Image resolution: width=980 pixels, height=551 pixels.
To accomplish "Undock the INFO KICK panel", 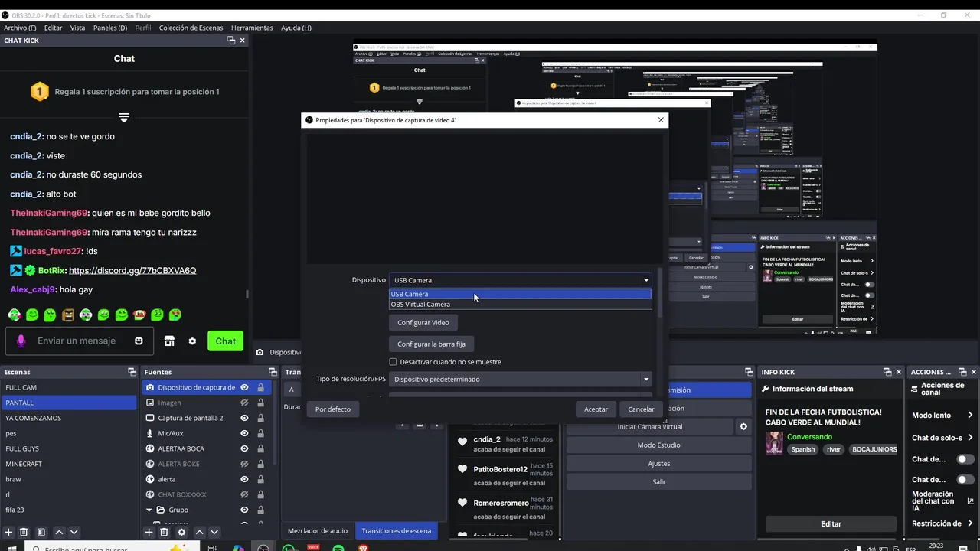I will [888, 372].
